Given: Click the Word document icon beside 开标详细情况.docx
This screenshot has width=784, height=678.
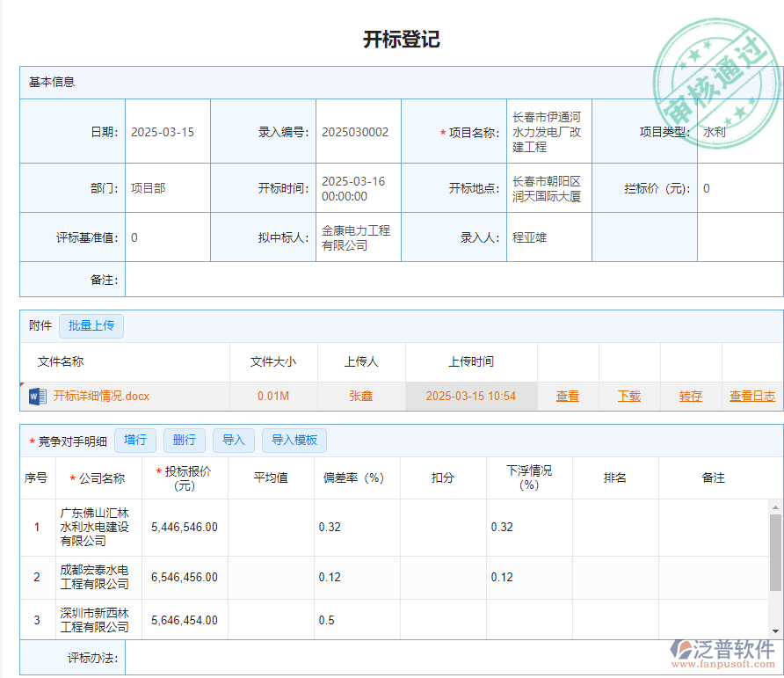Looking at the screenshot, I should tap(35, 397).
